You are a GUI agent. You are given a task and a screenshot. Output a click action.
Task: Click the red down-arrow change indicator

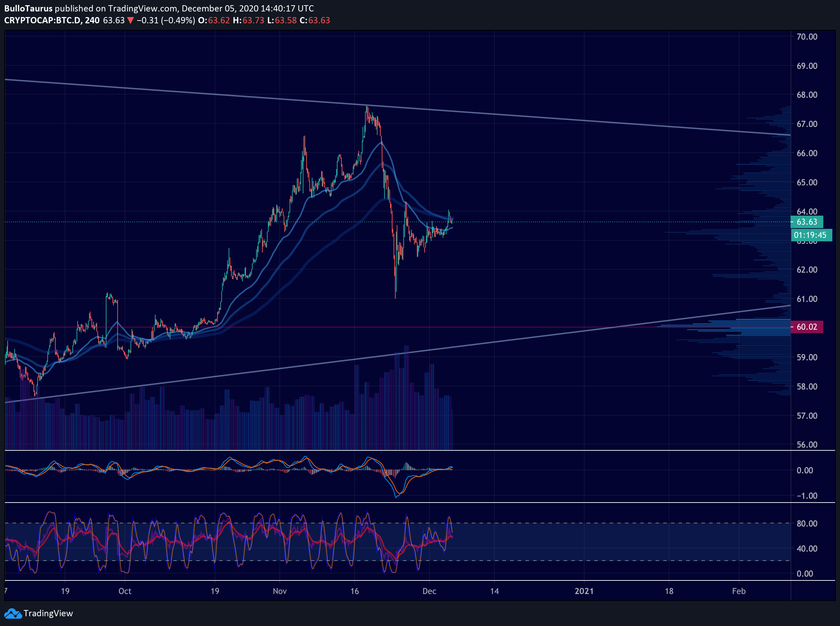click(x=130, y=21)
